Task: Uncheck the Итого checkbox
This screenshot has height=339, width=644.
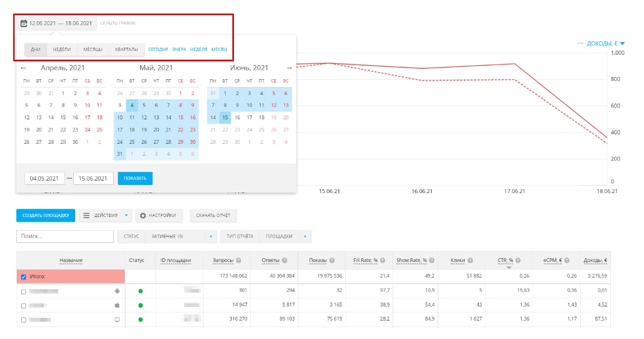Action: click(x=23, y=277)
